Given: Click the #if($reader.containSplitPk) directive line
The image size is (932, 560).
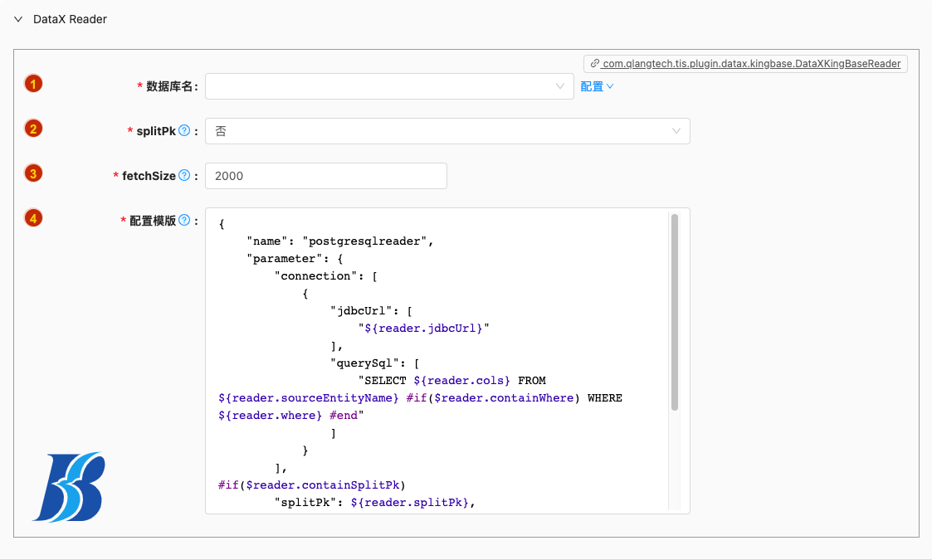Looking at the screenshot, I should pyautogui.click(x=311, y=485).
